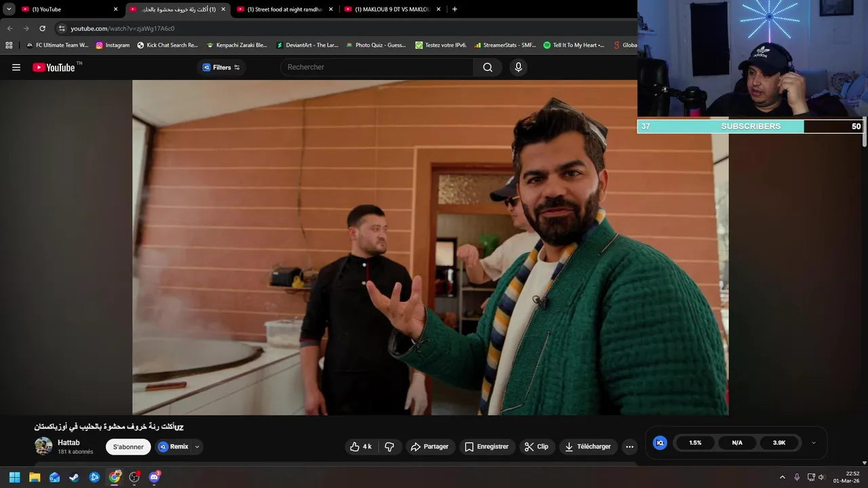
Task: Open the Instagram bookmark
Action: point(113,45)
